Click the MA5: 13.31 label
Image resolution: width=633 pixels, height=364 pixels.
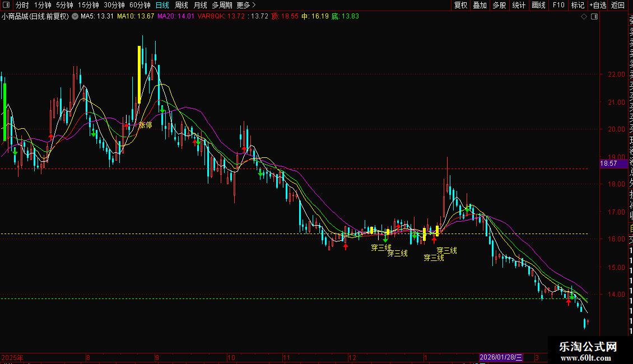pos(97,17)
